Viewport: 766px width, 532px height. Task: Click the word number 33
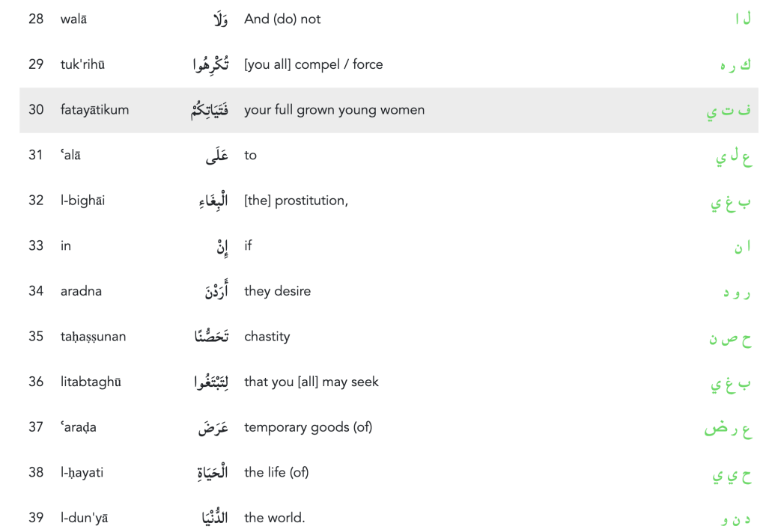tap(36, 245)
